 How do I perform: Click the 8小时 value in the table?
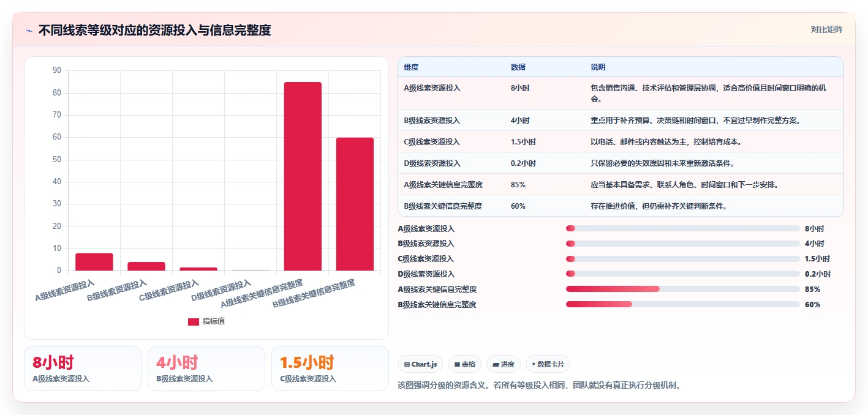click(520, 88)
